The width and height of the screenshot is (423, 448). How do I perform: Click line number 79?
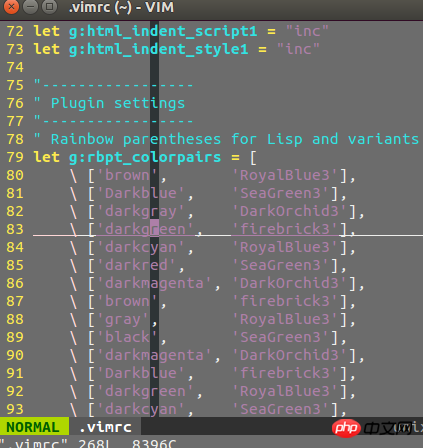[15, 157]
